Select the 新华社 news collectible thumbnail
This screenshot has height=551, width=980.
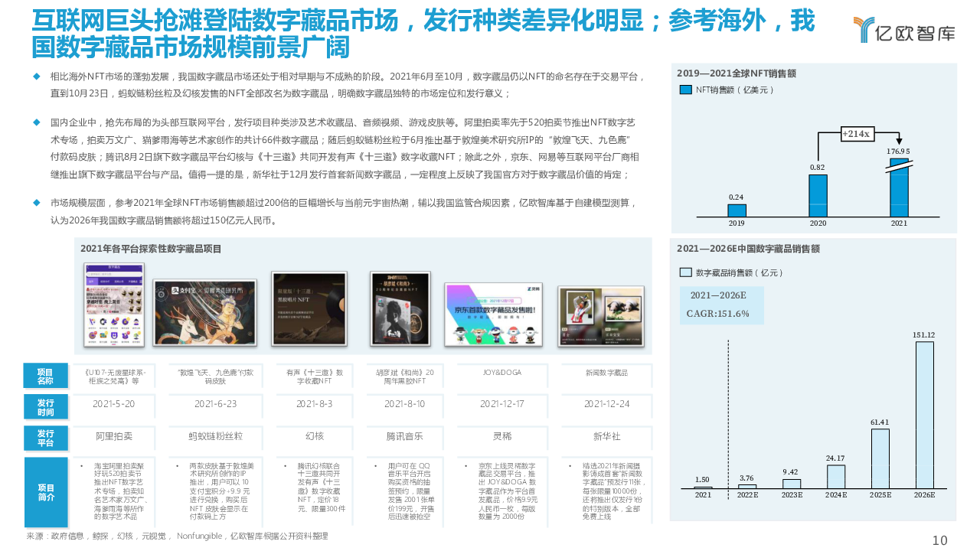coord(600,315)
